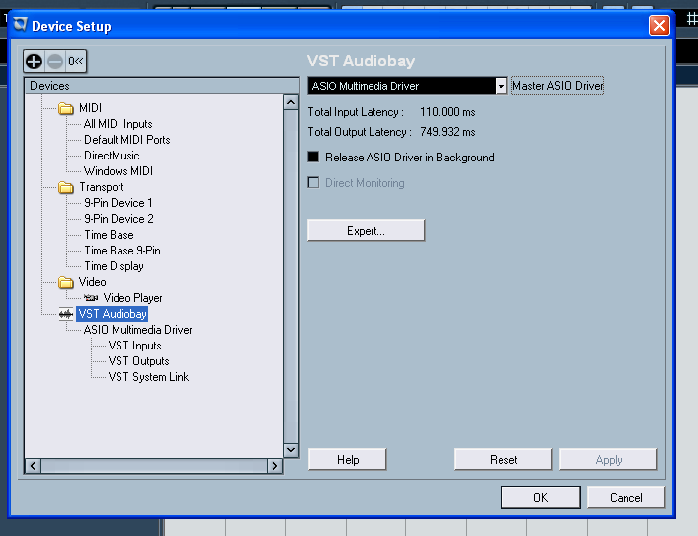The width and height of the screenshot is (698, 536).
Task: Click device list horizontal scrollbar right arrow
Action: (275, 466)
